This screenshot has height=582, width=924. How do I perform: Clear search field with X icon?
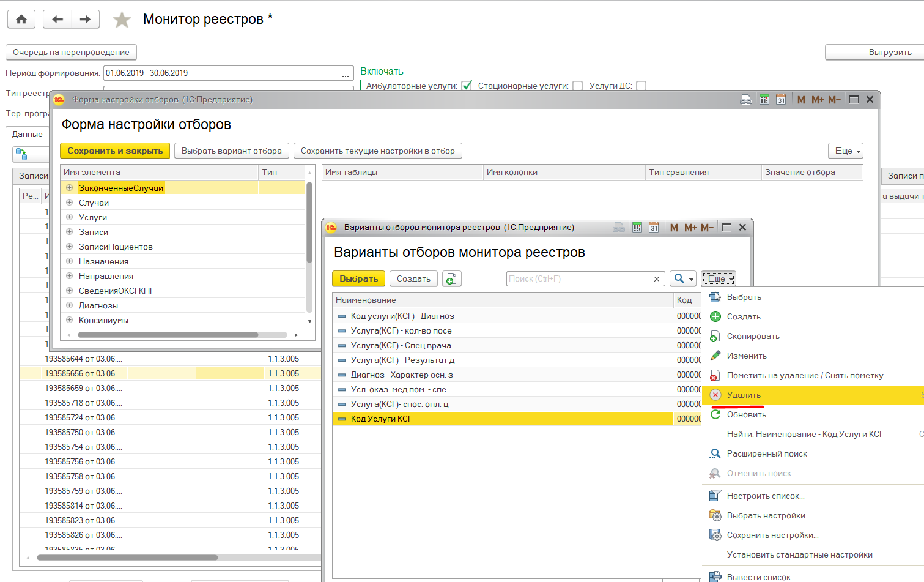[x=657, y=279]
